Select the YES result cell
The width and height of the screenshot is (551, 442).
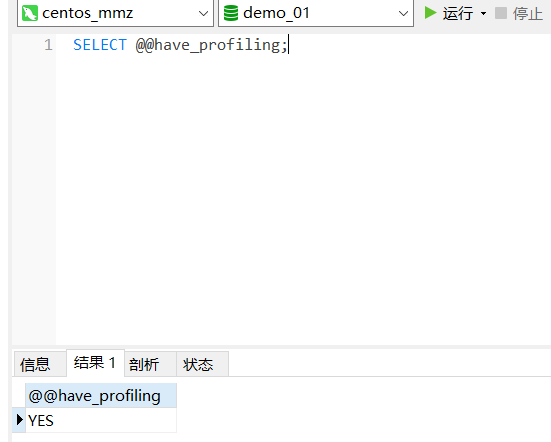click(x=101, y=420)
